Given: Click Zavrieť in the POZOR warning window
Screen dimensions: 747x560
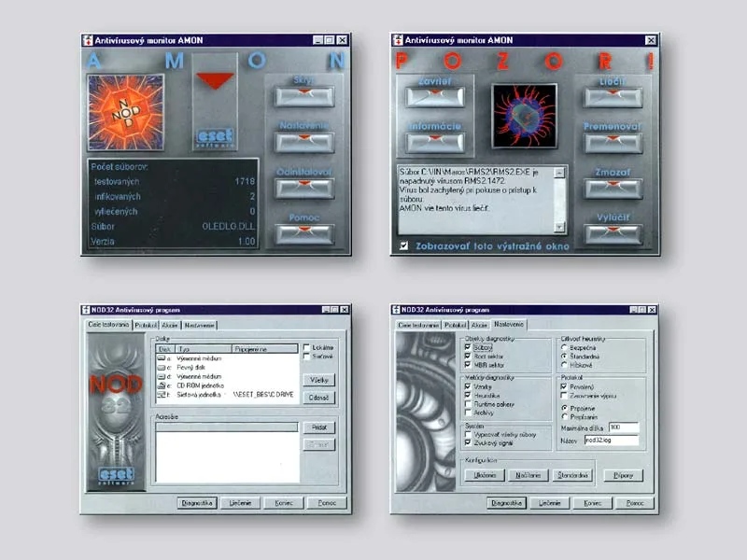Looking at the screenshot, I should coord(435,97).
